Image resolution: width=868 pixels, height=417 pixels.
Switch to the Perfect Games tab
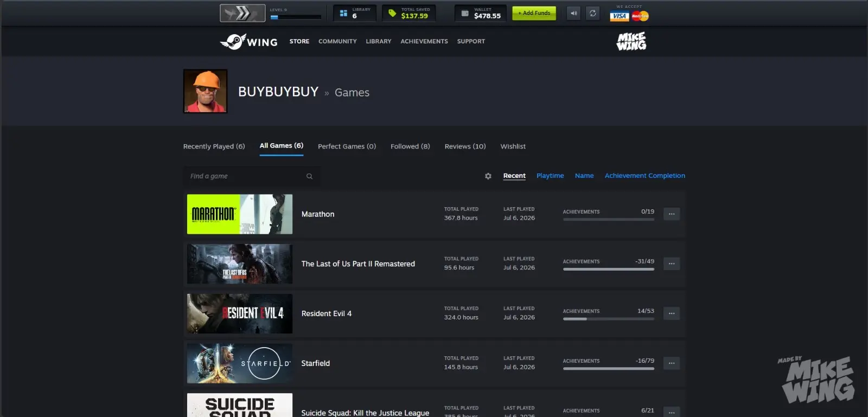pos(347,146)
